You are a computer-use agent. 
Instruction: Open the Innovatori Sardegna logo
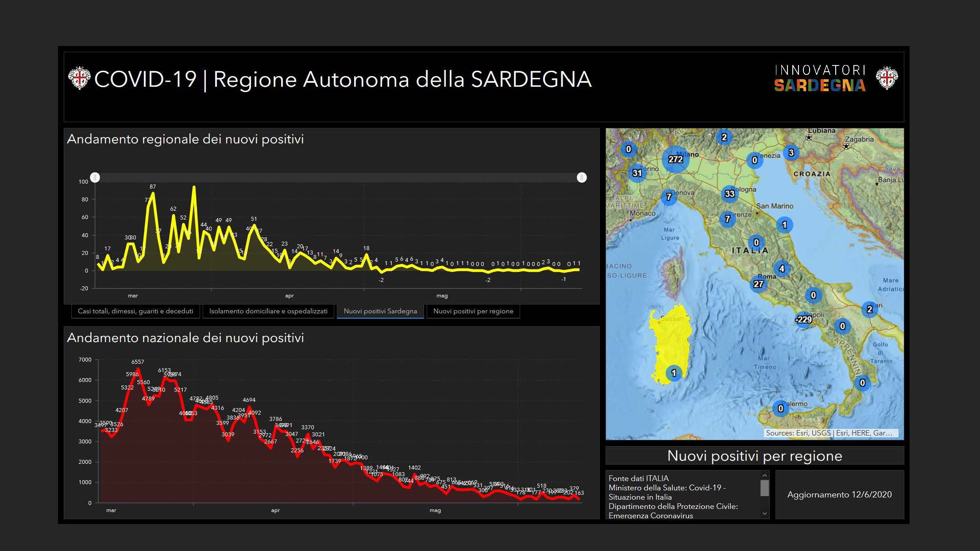click(x=820, y=79)
